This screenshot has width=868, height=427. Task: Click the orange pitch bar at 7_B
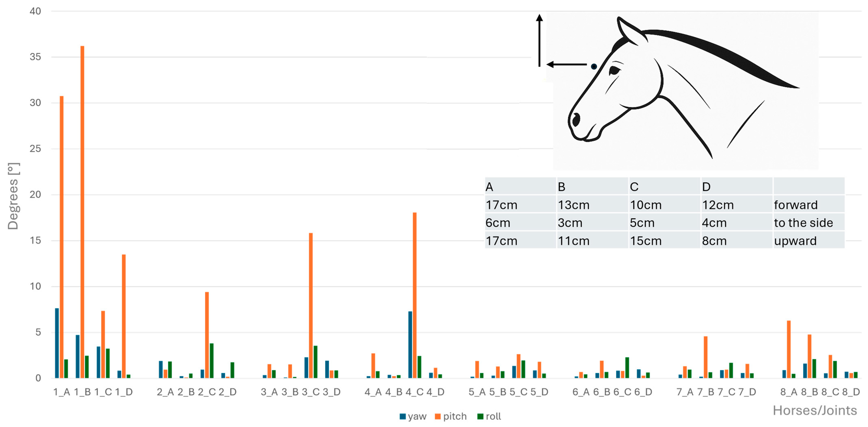click(x=706, y=357)
